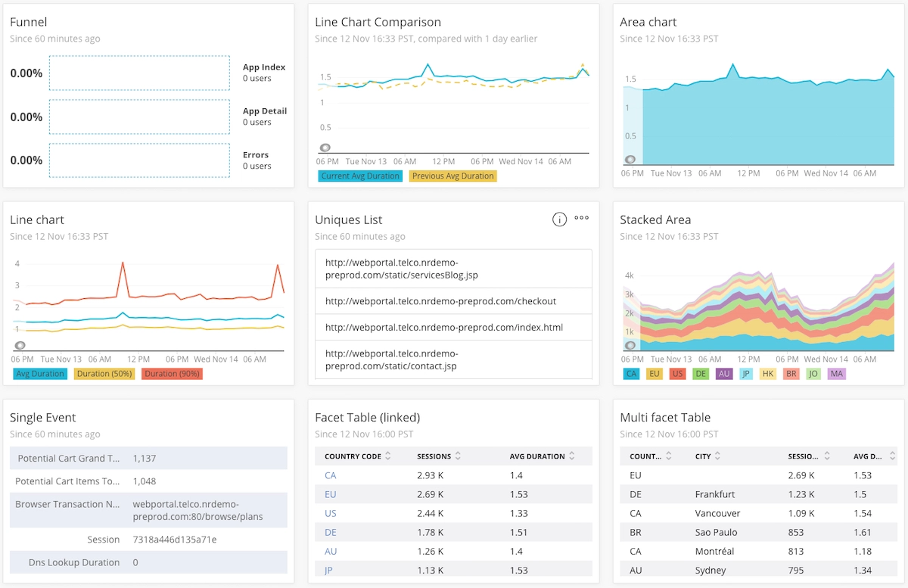Select JO color legend in Stacked Area
The image size is (908, 588).
coord(814,374)
